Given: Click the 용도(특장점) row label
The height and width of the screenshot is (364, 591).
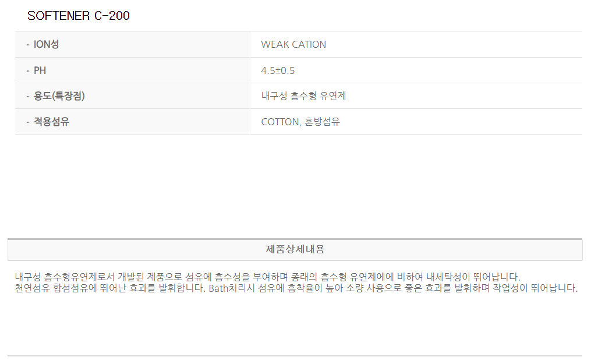Looking at the screenshot, I should pos(59,96).
